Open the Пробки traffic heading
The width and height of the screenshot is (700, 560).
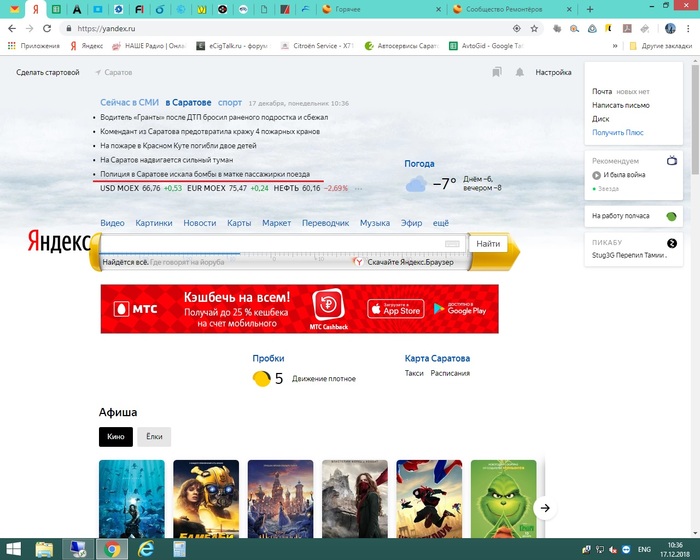[268, 358]
